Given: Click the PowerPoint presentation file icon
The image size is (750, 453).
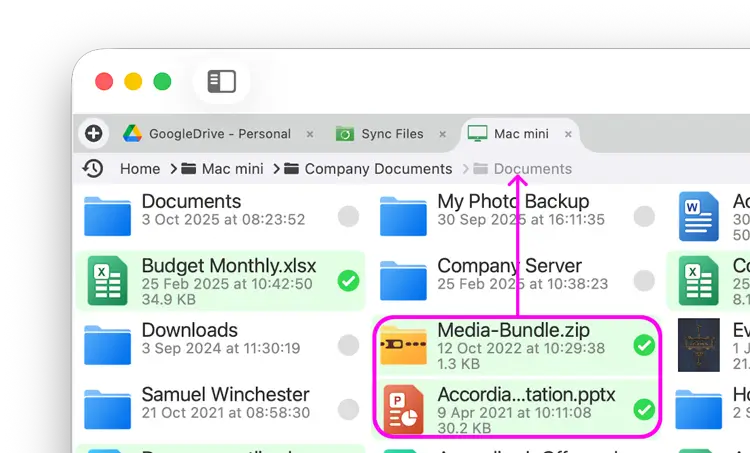Looking at the screenshot, I should click(404, 409).
